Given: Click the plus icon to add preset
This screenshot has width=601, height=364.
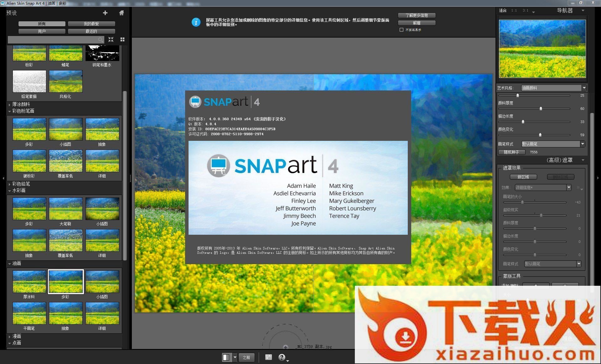Looking at the screenshot, I should click(105, 13).
